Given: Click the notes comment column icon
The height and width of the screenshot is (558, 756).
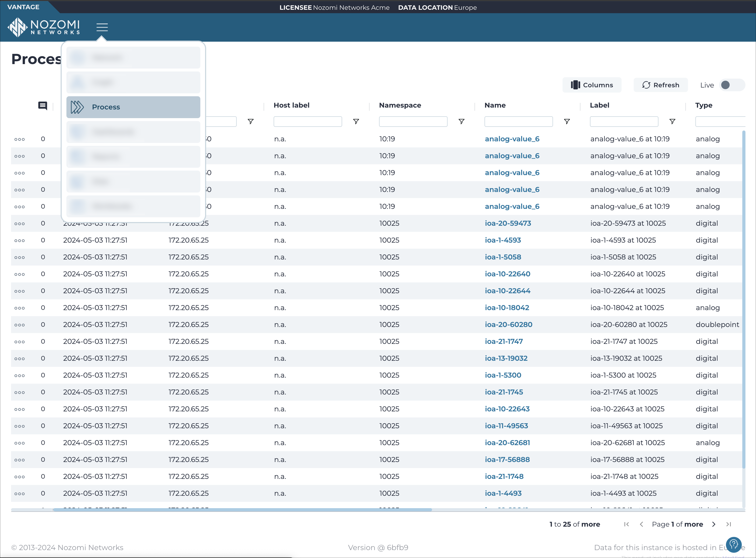Looking at the screenshot, I should (42, 106).
